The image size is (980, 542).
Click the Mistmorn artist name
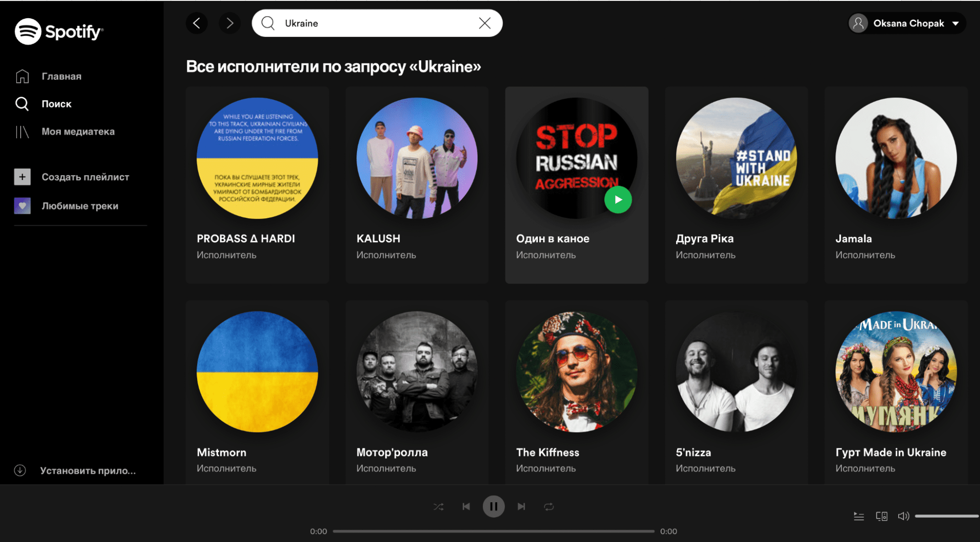222,453
